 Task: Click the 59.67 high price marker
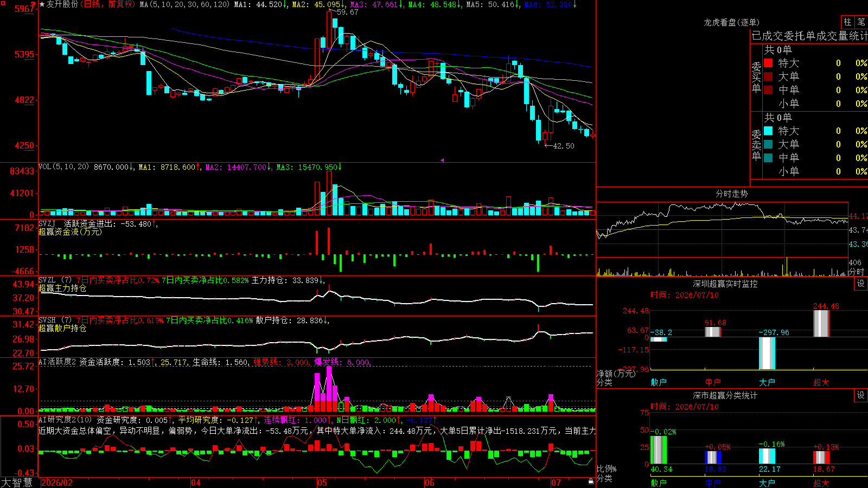[x=347, y=12]
